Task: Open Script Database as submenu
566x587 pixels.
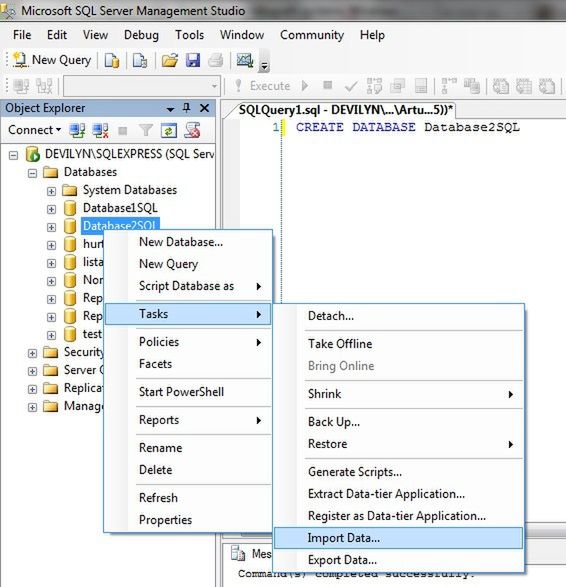Action: (188, 286)
